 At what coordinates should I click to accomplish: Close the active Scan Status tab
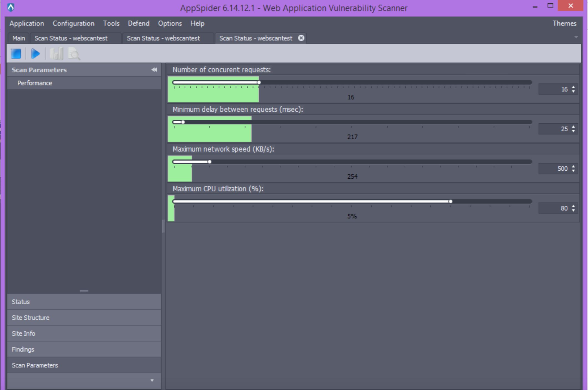[301, 38]
